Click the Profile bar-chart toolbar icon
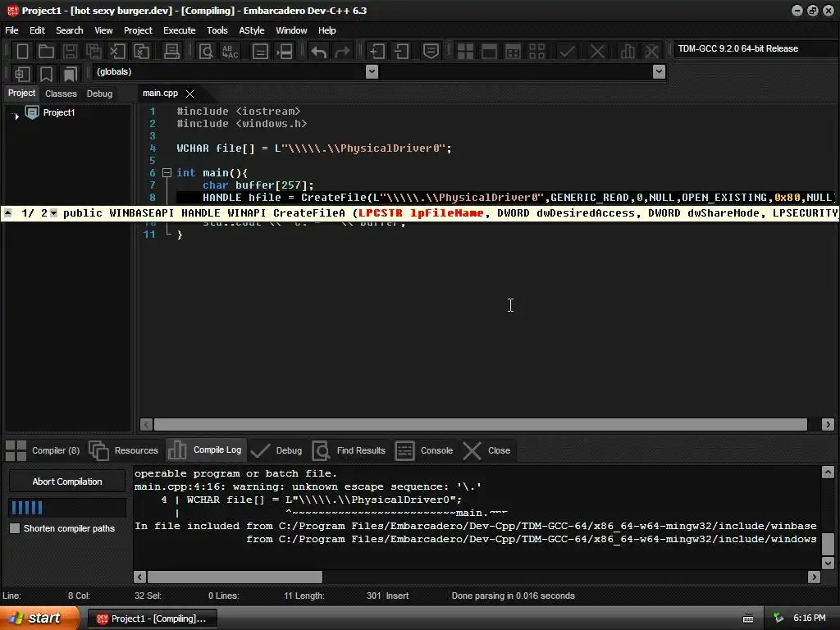The image size is (840, 630). click(628, 52)
